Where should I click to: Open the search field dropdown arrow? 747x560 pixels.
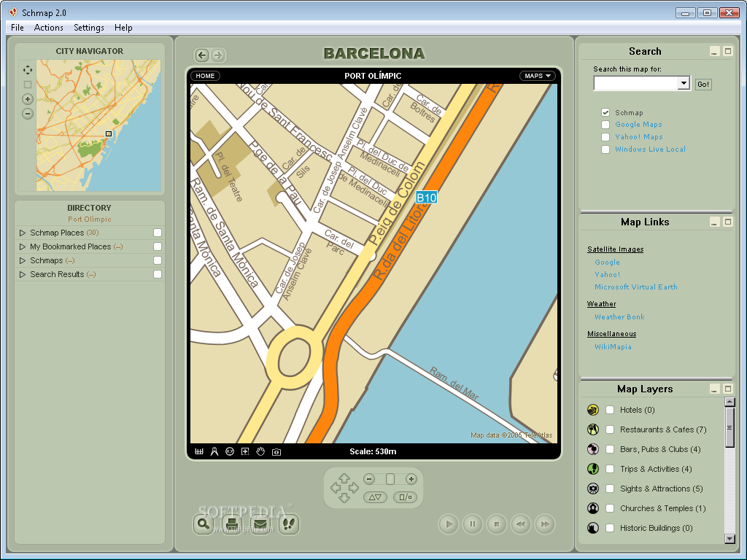tap(684, 83)
